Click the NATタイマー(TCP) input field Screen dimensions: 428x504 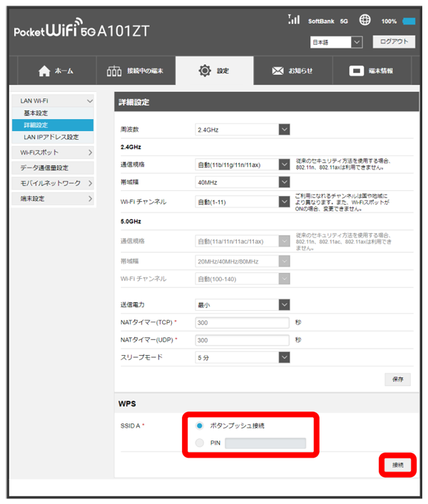tap(243, 322)
